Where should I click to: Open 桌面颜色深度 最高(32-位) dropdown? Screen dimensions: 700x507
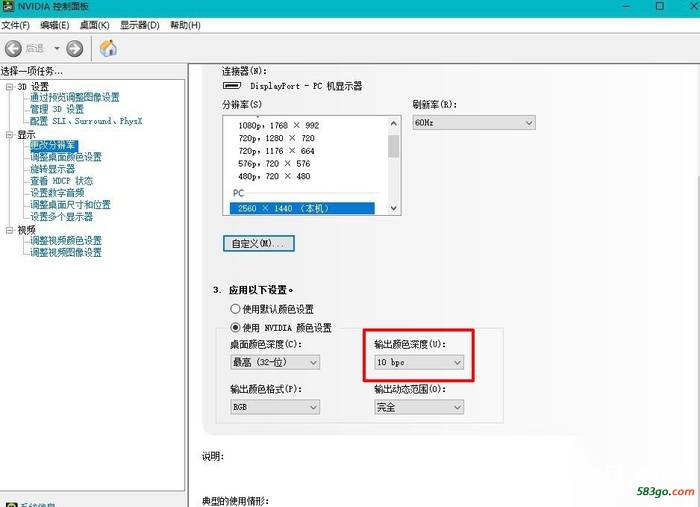point(275,362)
